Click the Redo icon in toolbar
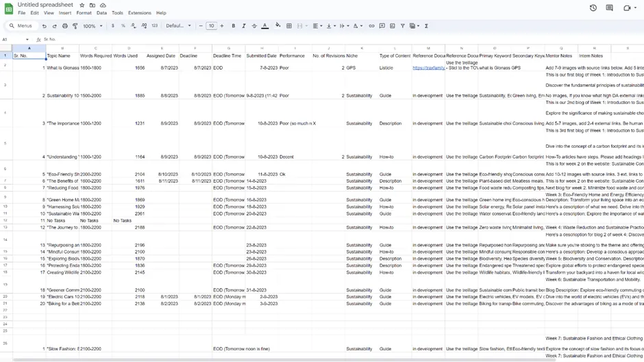This screenshot has height=362, width=644. [54, 26]
